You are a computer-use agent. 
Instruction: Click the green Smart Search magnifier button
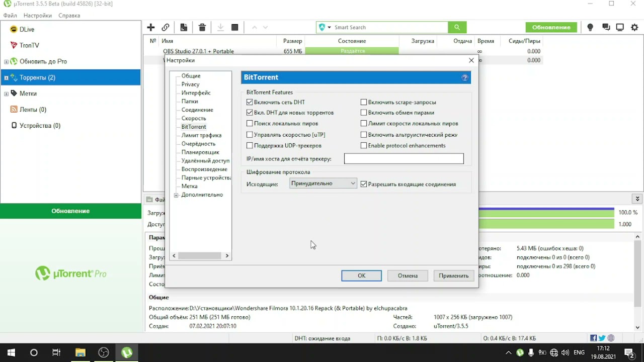tap(457, 27)
